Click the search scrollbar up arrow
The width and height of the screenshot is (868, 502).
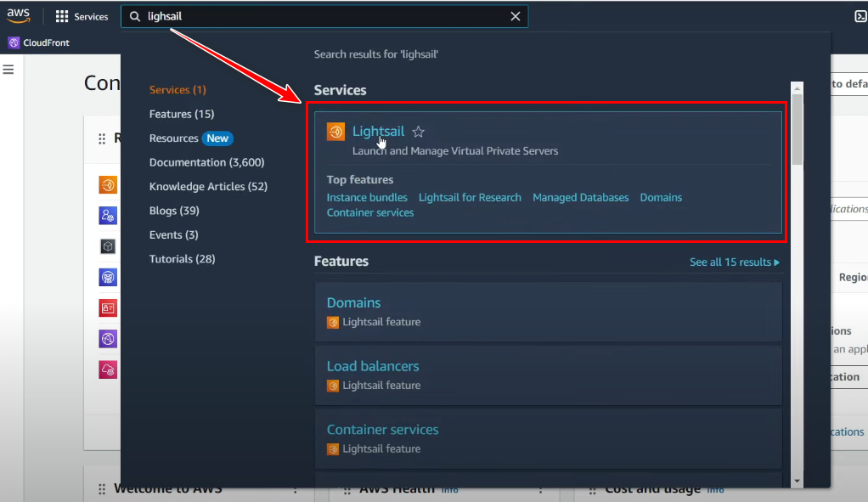pos(798,88)
